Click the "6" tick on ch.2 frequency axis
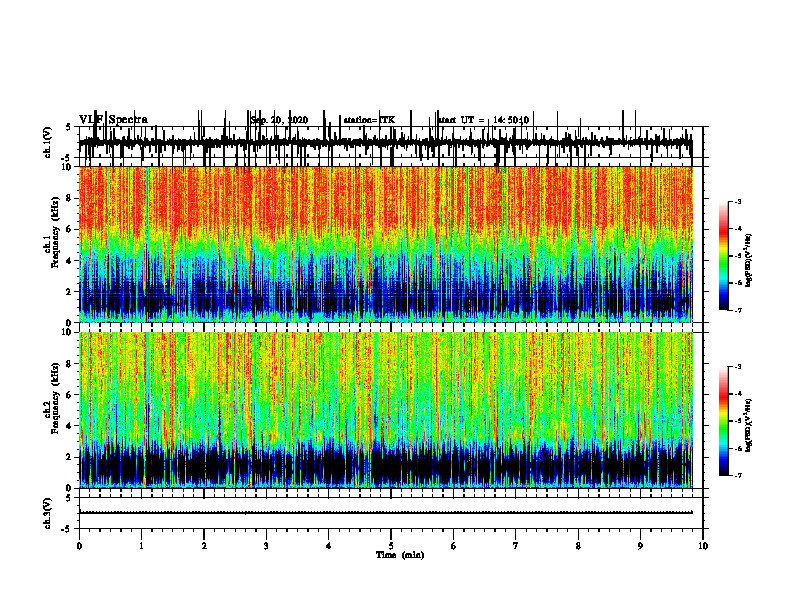The height and width of the screenshot is (612, 792). coord(70,395)
